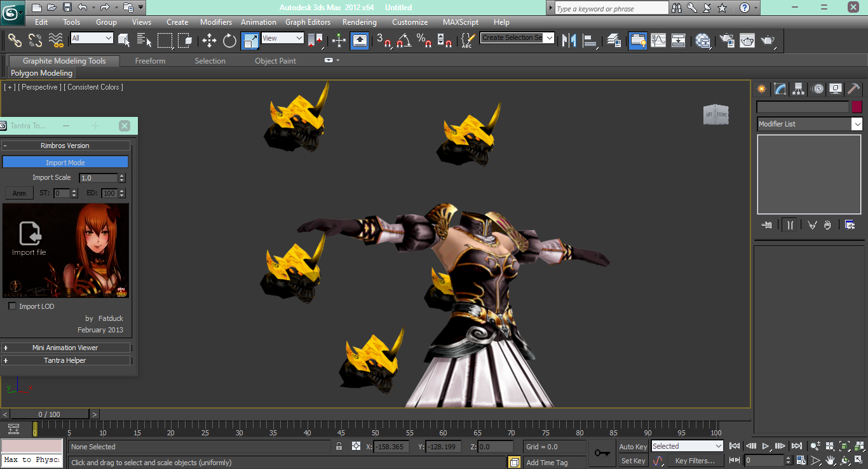
Task: Open selection filter All dropdown
Action: 92,38
